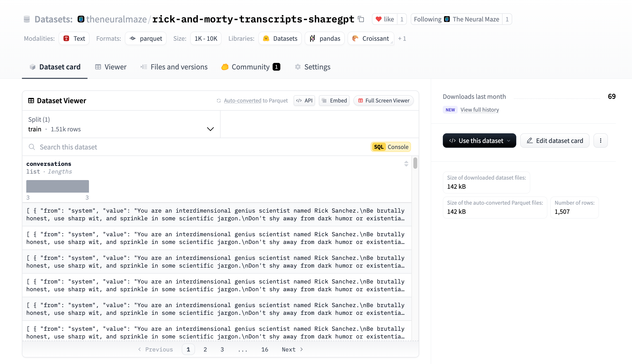Screen dimensions: 632x364
Task: Click the 1,507 number of rows value
Action: pyautogui.click(x=562, y=211)
